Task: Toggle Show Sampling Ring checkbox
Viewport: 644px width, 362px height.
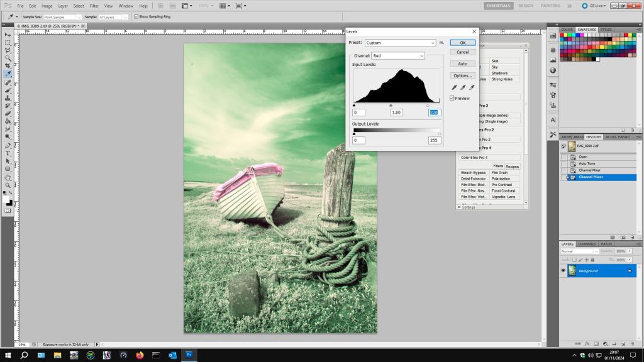Action: point(135,17)
